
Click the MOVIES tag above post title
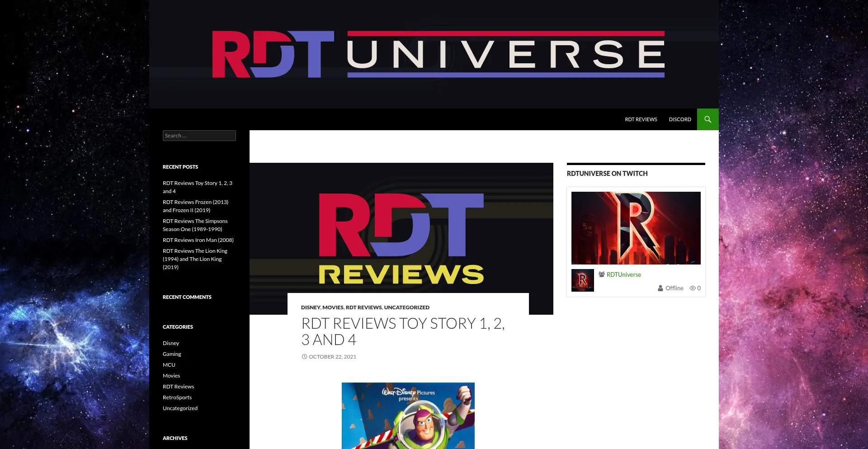333,307
